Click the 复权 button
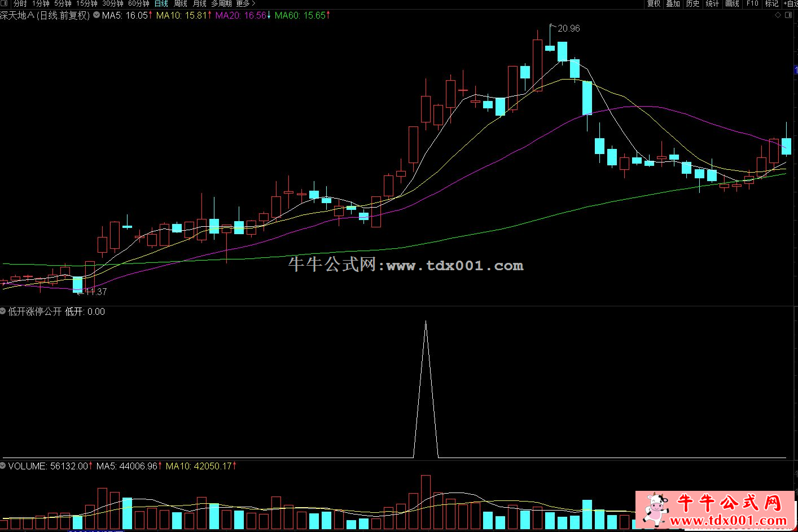The image size is (798, 532). [x=654, y=3]
